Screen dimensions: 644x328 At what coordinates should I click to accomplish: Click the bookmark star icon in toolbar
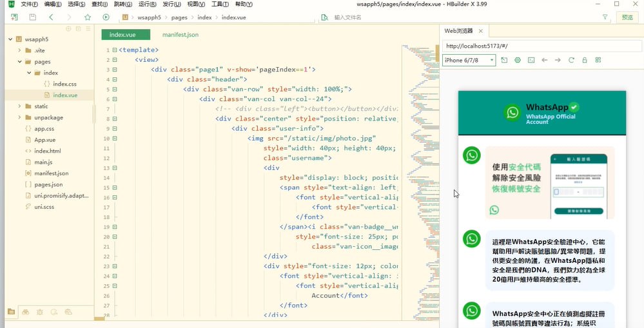pos(88,17)
